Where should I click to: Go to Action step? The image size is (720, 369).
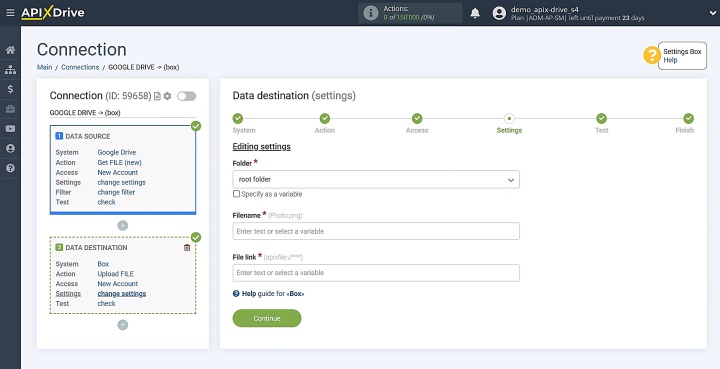325,118
